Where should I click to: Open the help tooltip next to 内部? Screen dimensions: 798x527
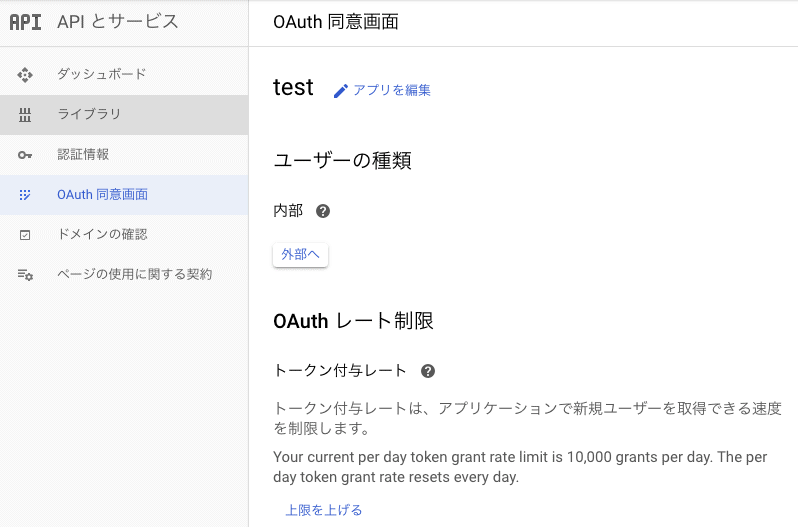[x=323, y=211]
